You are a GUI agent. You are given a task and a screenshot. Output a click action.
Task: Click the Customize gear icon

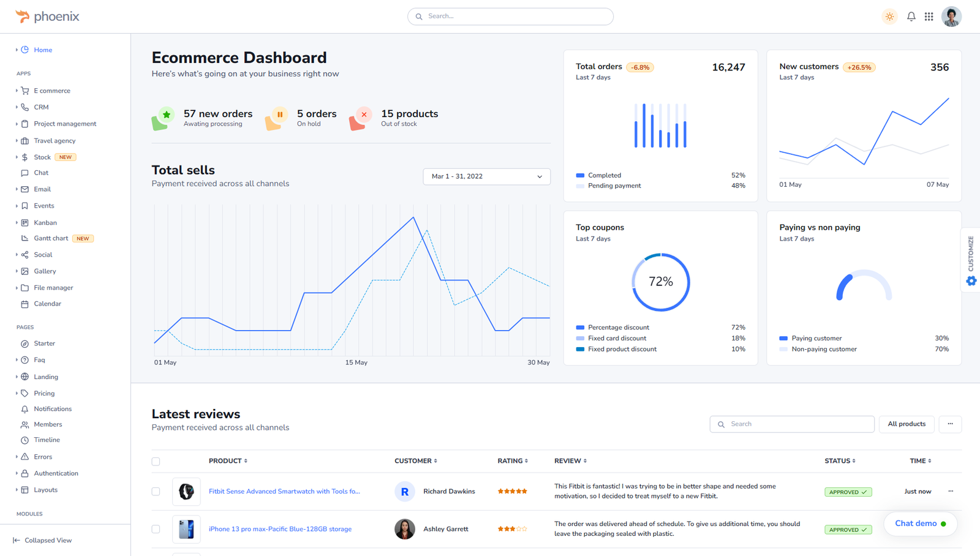(971, 281)
